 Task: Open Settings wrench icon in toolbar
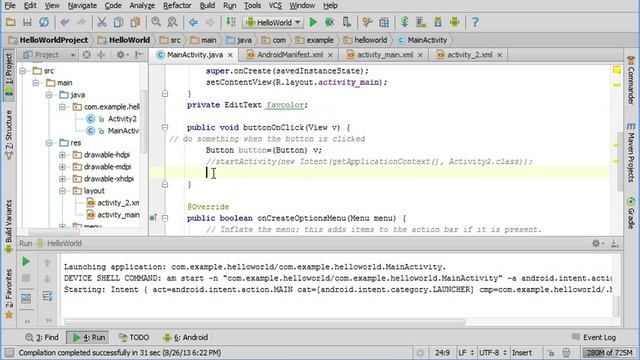pos(367,22)
